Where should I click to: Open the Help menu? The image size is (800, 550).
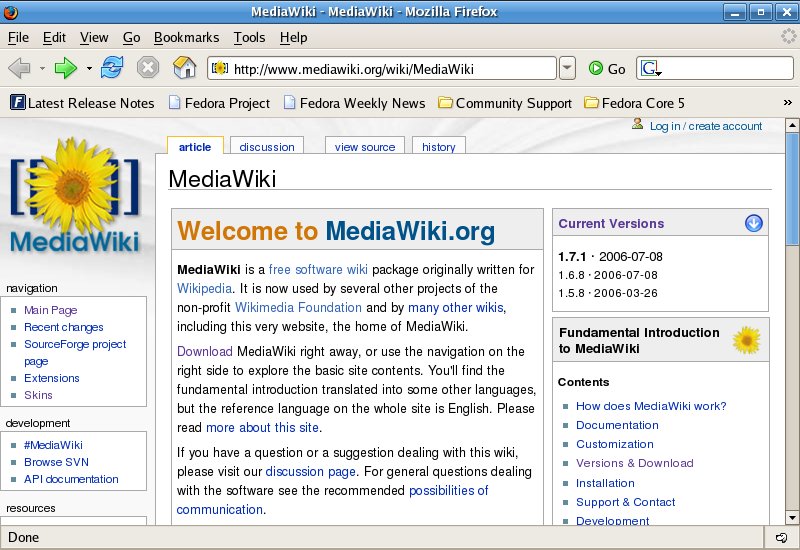pyautogui.click(x=293, y=37)
